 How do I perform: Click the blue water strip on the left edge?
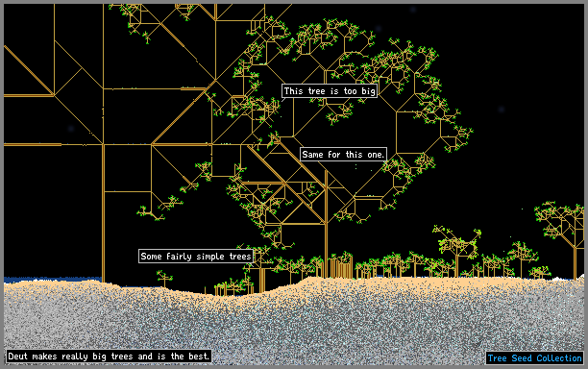pyautogui.click(x=53, y=280)
